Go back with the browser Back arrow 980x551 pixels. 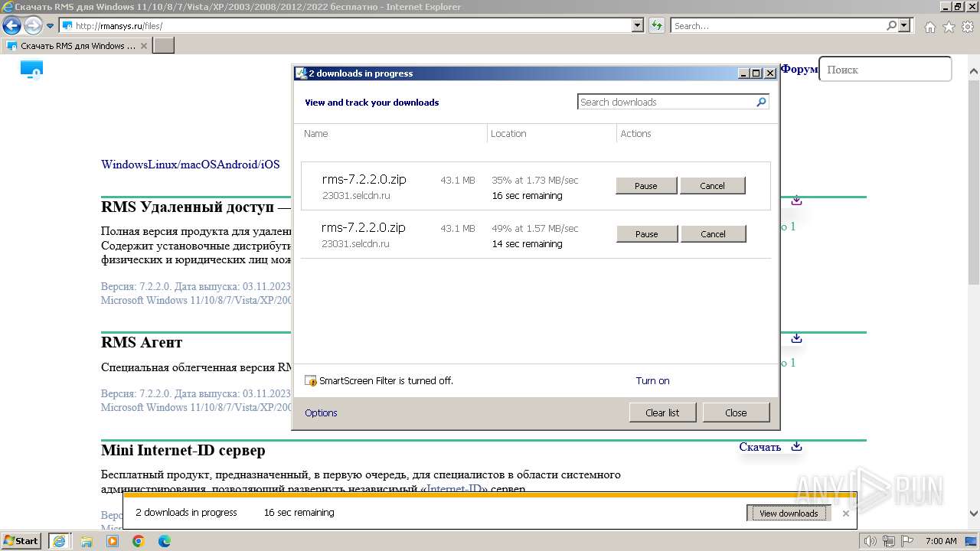11,26
